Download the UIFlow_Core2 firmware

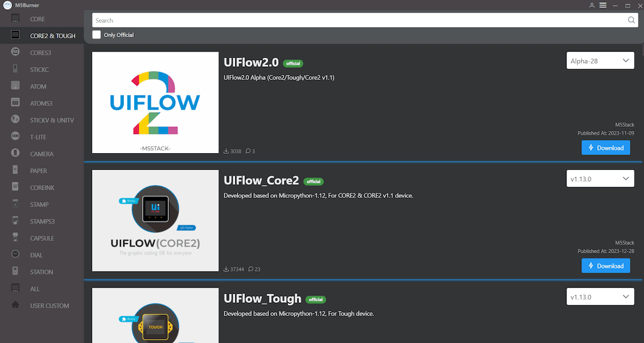(606, 266)
